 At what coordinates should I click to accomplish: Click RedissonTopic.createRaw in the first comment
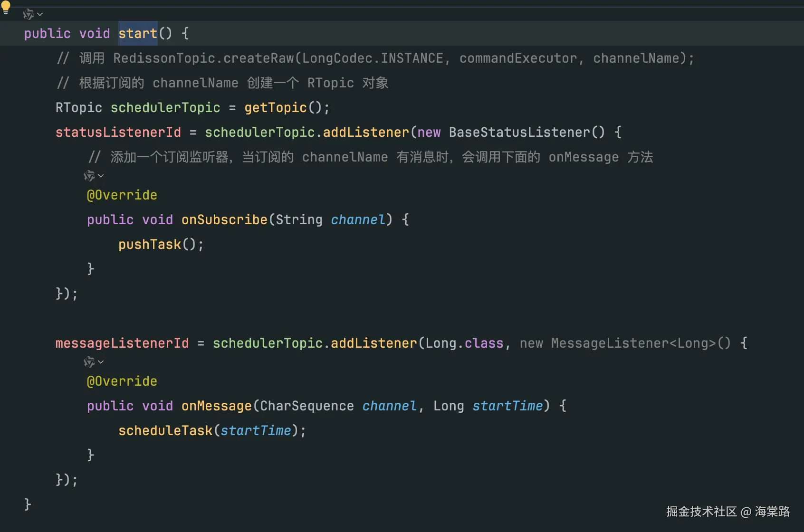pos(203,58)
